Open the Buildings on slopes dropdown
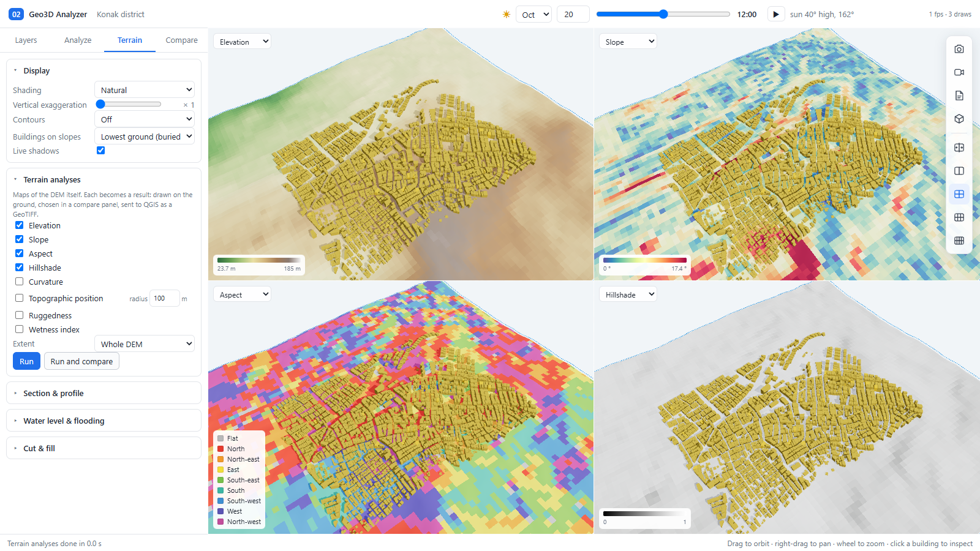Screen dimensions: 980x551 [145, 137]
